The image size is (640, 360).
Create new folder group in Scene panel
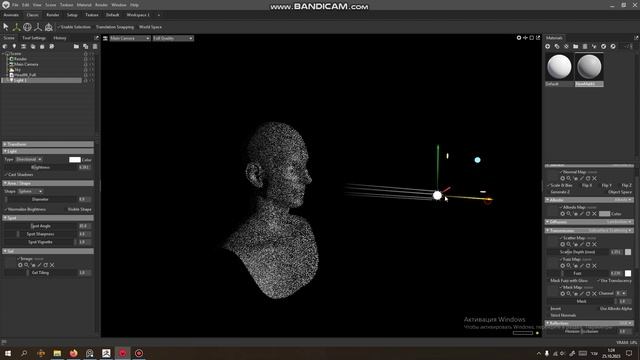pos(76,47)
